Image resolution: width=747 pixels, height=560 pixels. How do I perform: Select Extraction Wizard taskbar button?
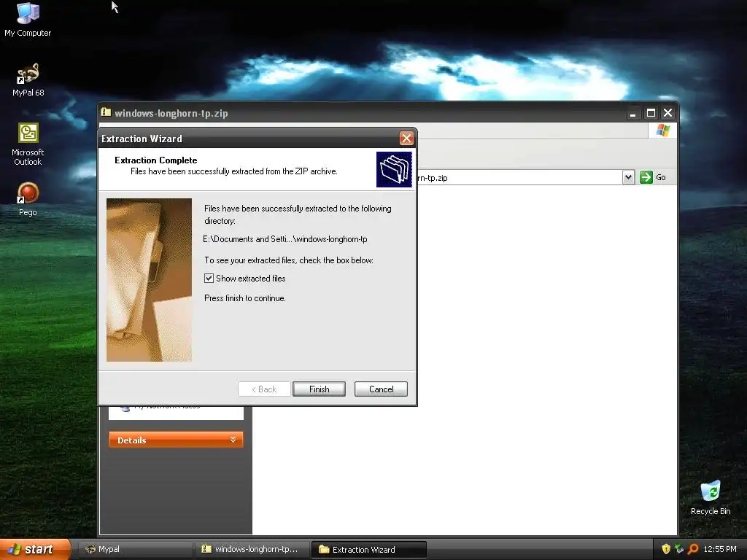coord(368,550)
